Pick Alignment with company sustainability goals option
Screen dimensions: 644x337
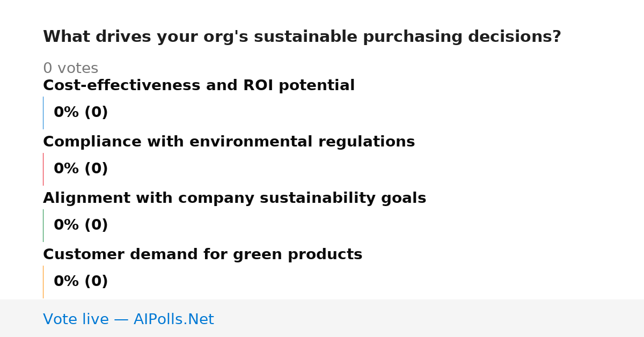(235, 198)
